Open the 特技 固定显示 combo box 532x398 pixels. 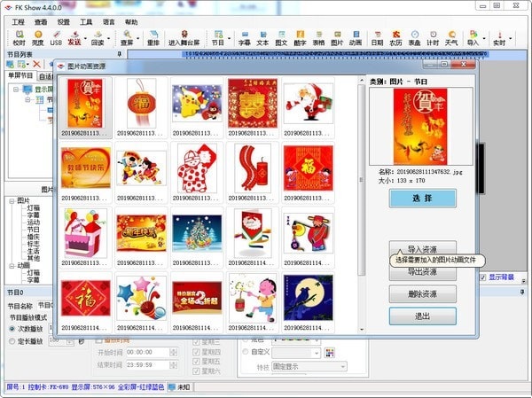[309, 366]
